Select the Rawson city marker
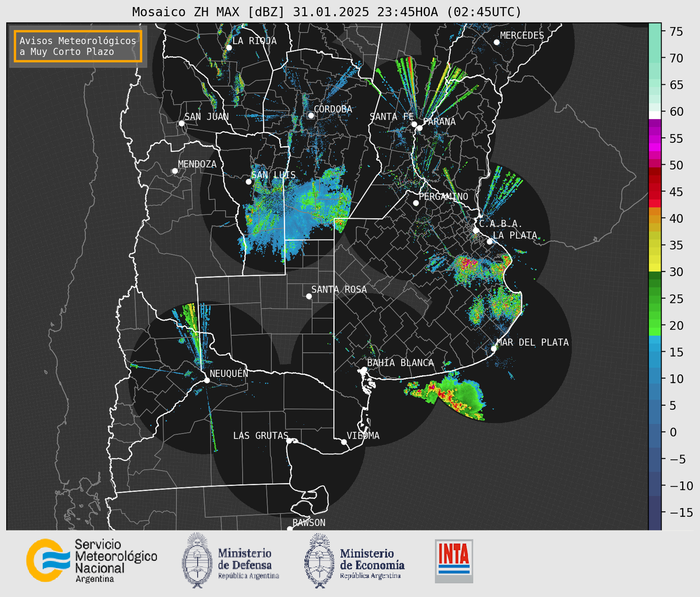 pos(290,529)
